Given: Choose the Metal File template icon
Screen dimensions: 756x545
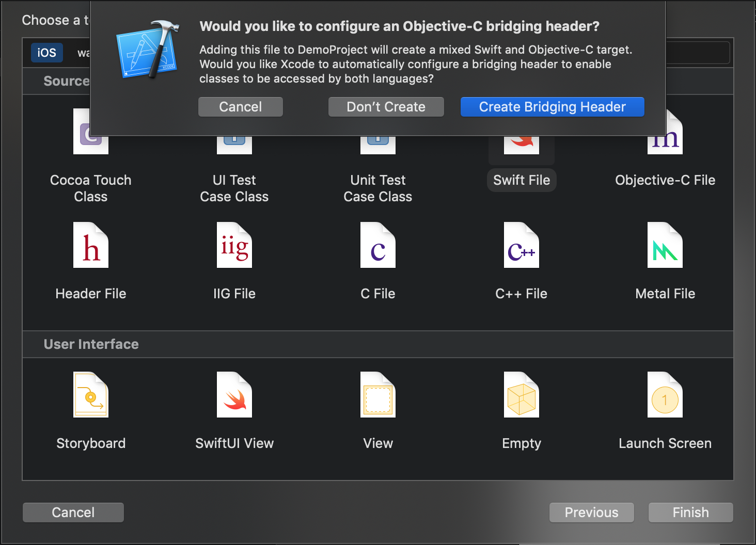Looking at the screenshot, I should point(665,245).
